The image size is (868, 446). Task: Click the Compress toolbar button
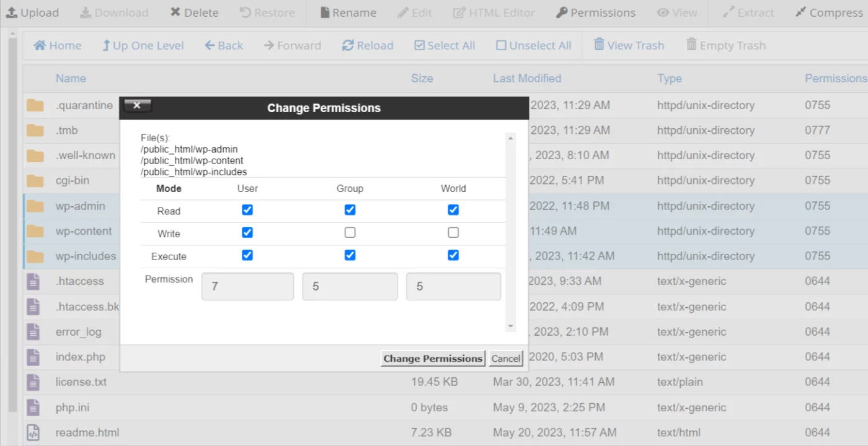pyautogui.click(x=829, y=12)
